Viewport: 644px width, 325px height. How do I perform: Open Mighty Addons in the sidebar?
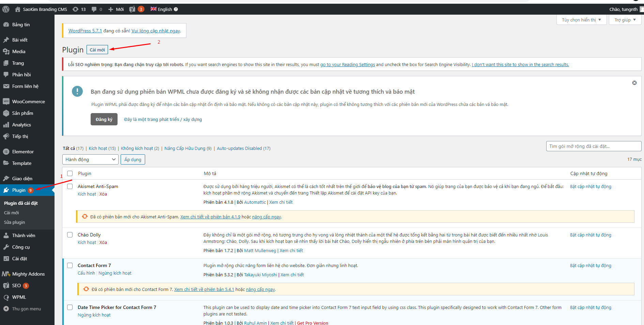28,274
